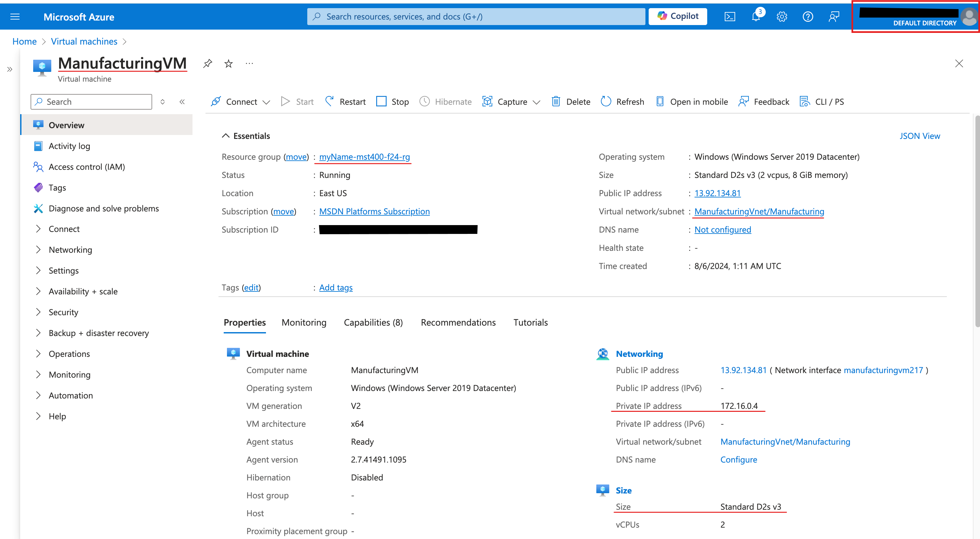
Task: Open the Capture dropdown
Action: 511,101
